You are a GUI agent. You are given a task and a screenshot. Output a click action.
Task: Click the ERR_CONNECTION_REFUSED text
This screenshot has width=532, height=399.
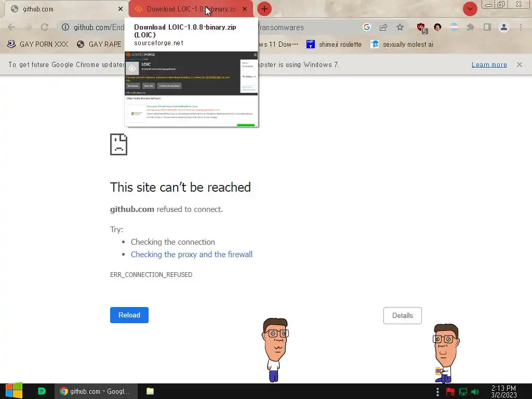151,274
